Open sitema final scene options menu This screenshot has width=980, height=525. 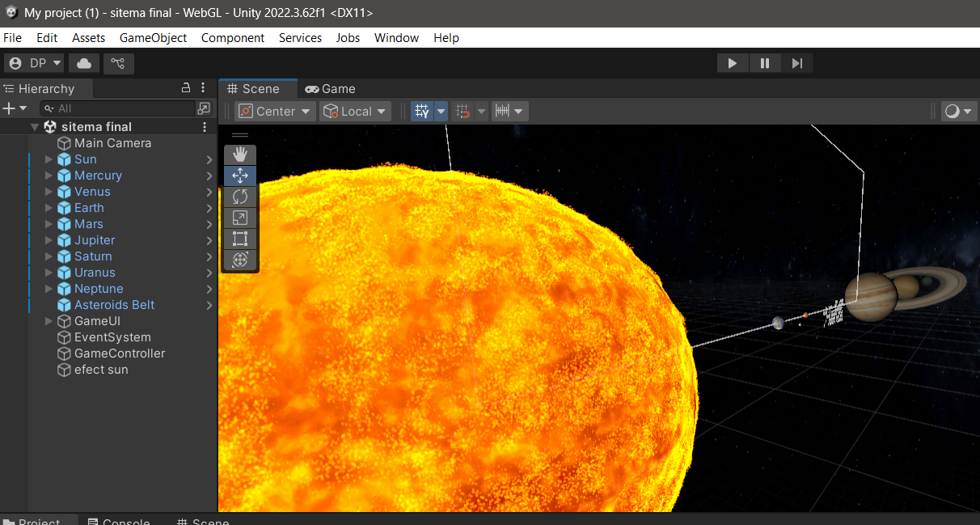pyautogui.click(x=205, y=127)
